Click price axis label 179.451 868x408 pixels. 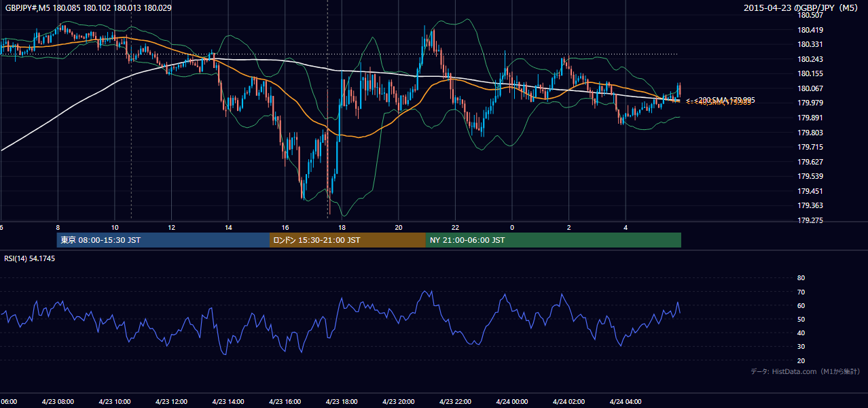[811, 191]
